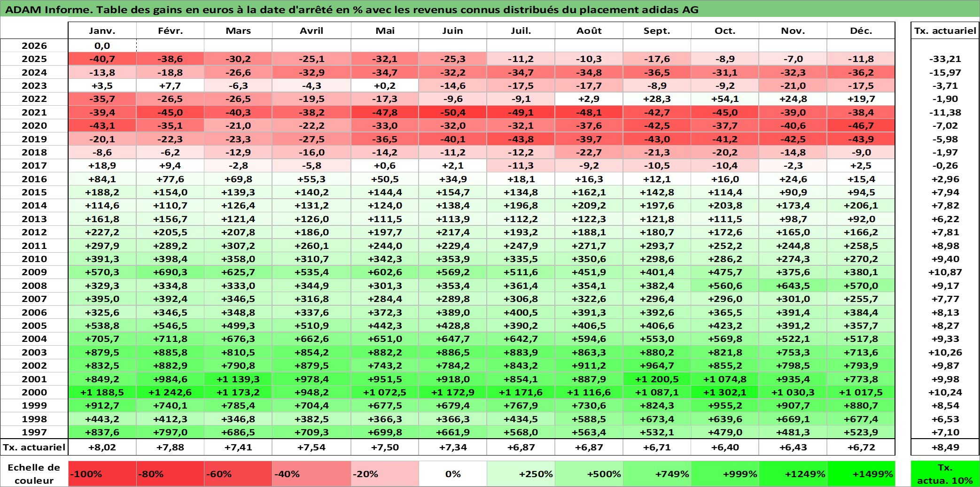
Task: Select the -33,21 actuarial rate for 2025
Action: [x=945, y=59]
